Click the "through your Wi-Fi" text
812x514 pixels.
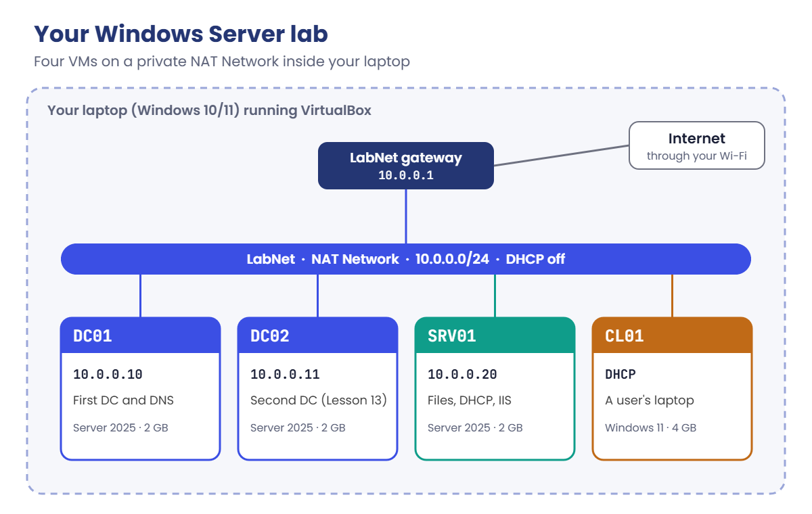(697, 156)
